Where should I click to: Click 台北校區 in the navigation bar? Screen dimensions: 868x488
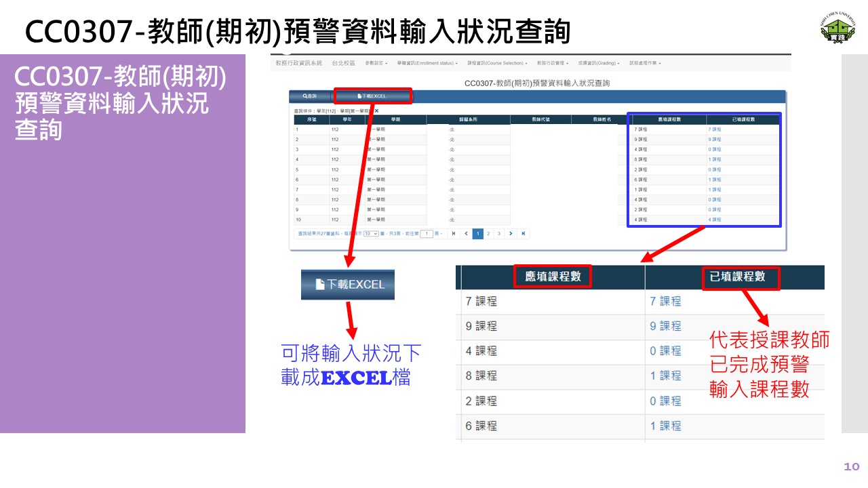(344, 63)
